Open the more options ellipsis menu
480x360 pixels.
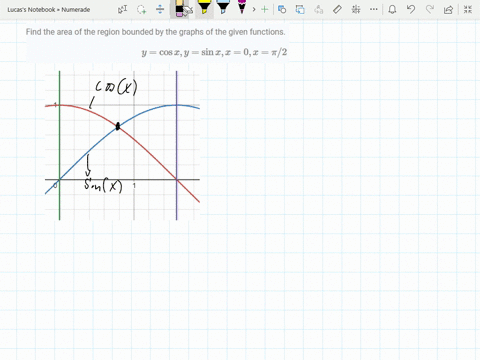pos(374,9)
